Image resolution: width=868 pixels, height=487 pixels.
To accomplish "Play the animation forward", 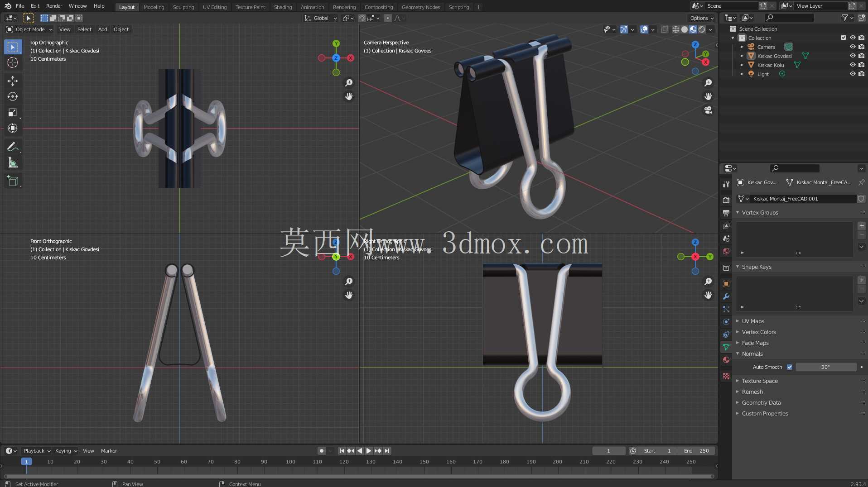I will coord(368,451).
